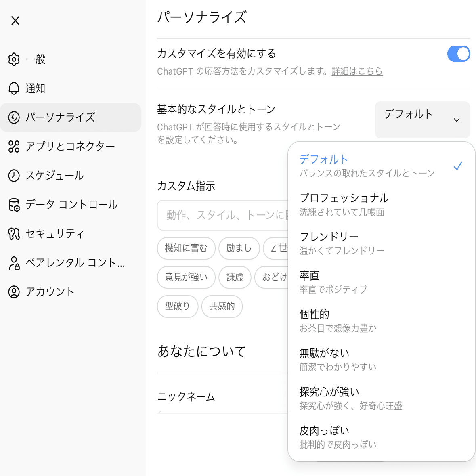Add the 意見が強い trait chip
The width and height of the screenshot is (476, 476).
click(186, 277)
